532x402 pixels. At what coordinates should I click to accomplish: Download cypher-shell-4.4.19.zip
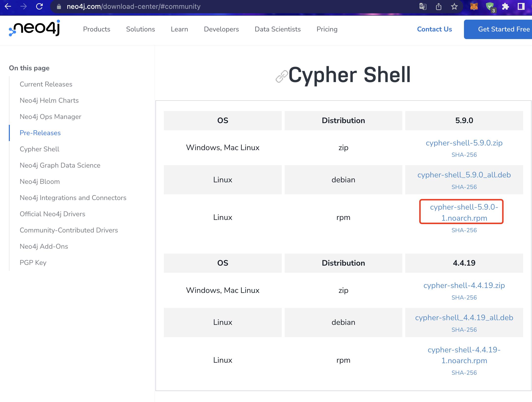point(464,285)
